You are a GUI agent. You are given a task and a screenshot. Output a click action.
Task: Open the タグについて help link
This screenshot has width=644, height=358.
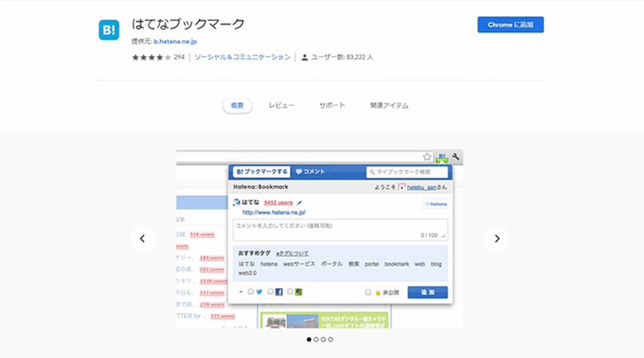(292, 254)
